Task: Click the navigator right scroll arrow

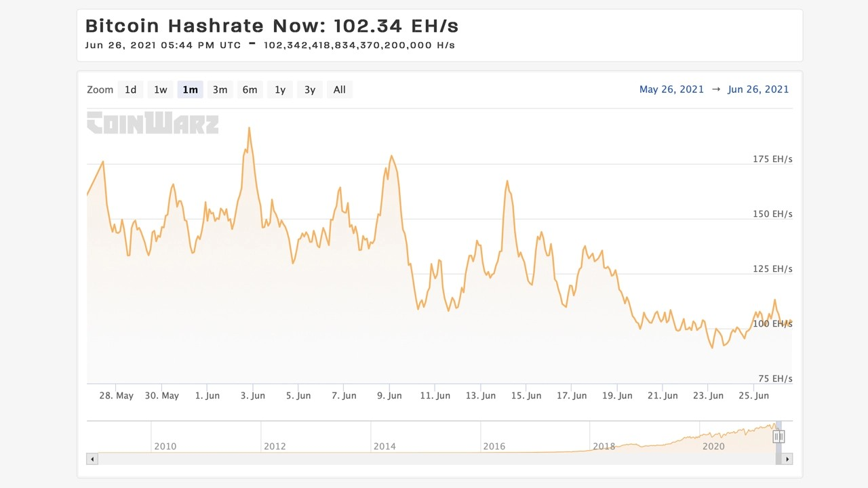Action: [787, 459]
